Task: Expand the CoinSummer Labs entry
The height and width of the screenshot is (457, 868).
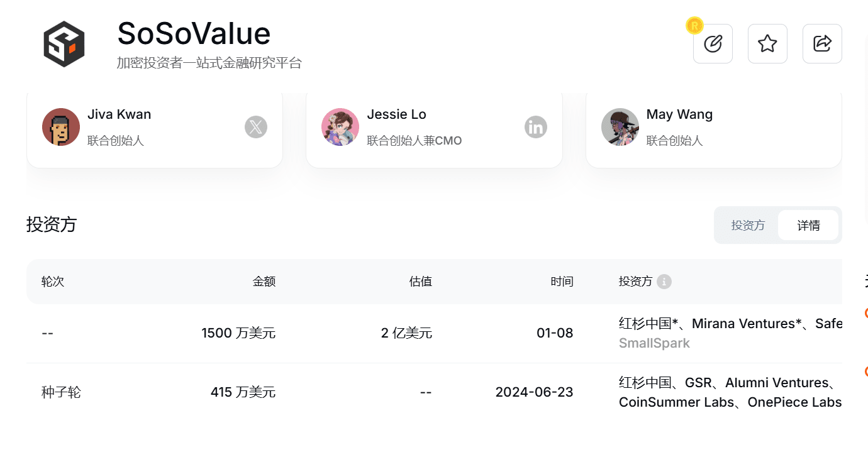Action: pos(676,402)
